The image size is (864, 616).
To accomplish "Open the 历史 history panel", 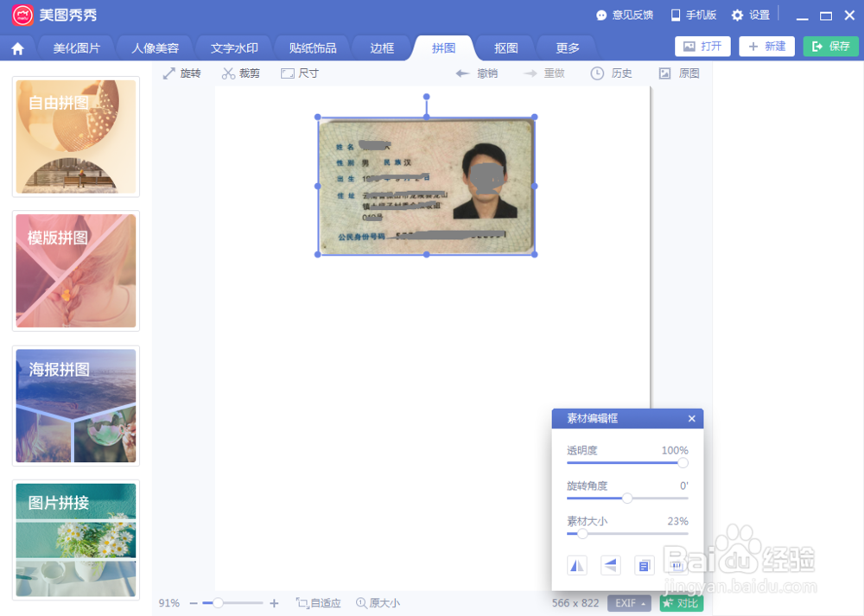I will click(611, 73).
